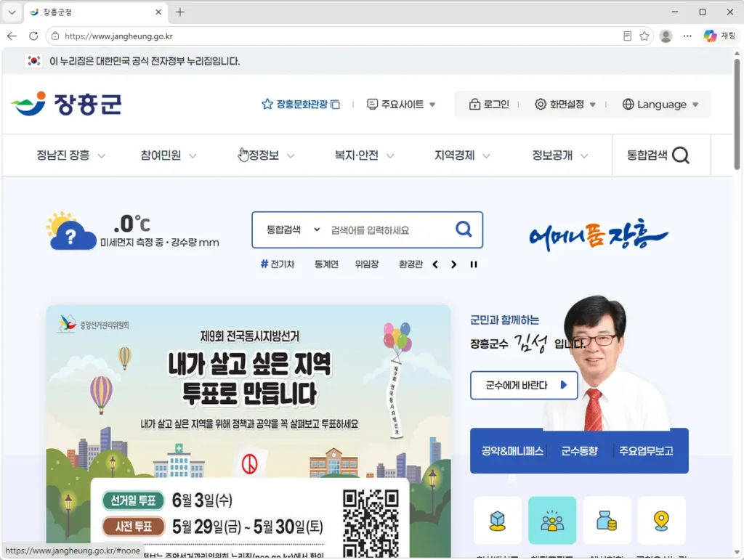Click the 장흥군 logo
The height and width of the screenshot is (560, 744).
66,104
